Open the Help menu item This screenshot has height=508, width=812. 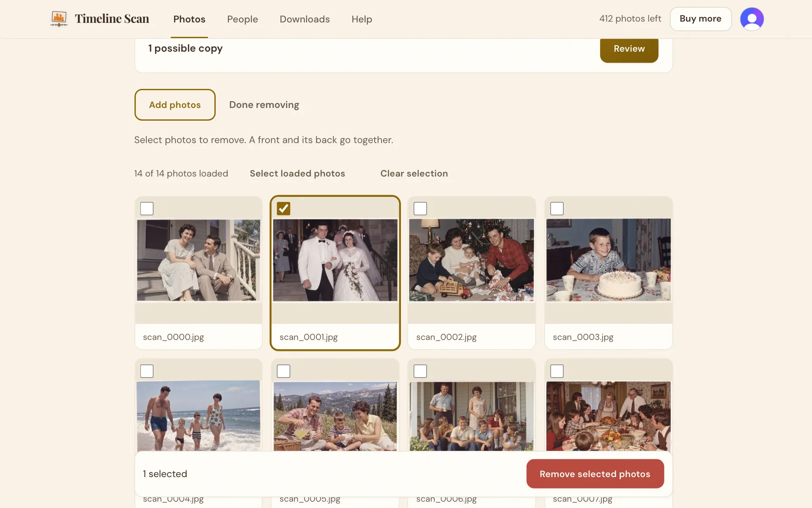tap(362, 19)
